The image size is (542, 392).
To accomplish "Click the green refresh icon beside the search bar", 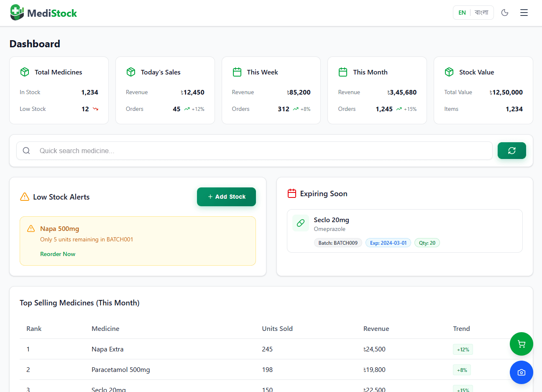I will coord(511,150).
